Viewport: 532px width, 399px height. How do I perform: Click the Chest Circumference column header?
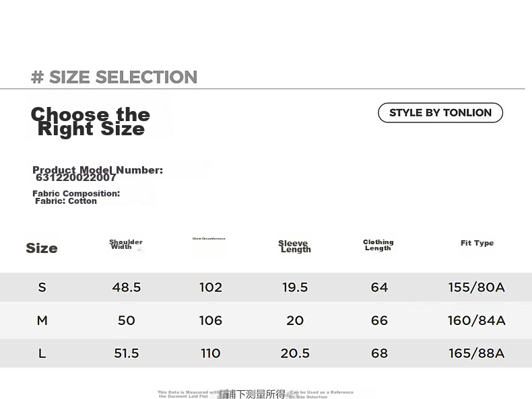click(x=209, y=239)
